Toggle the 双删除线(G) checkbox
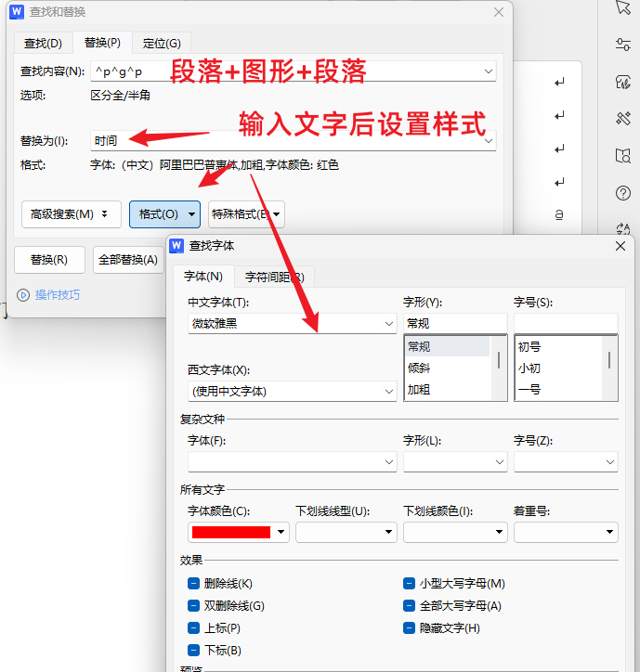 pos(193,605)
